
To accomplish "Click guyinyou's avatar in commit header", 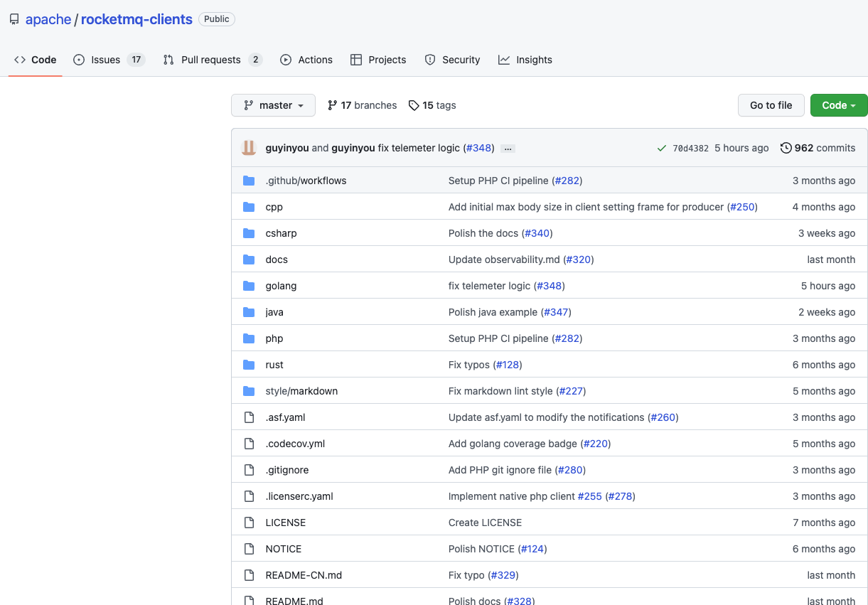I will [248, 148].
